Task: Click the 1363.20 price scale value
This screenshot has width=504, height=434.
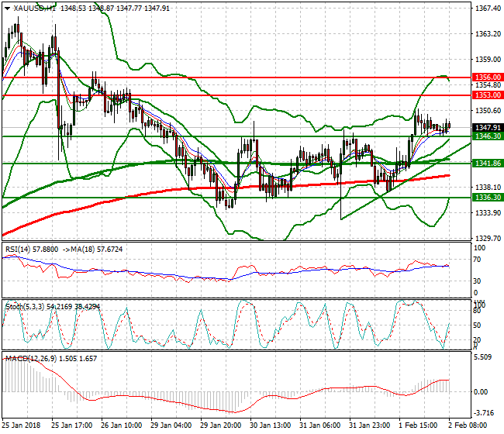Action: point(488,34)
